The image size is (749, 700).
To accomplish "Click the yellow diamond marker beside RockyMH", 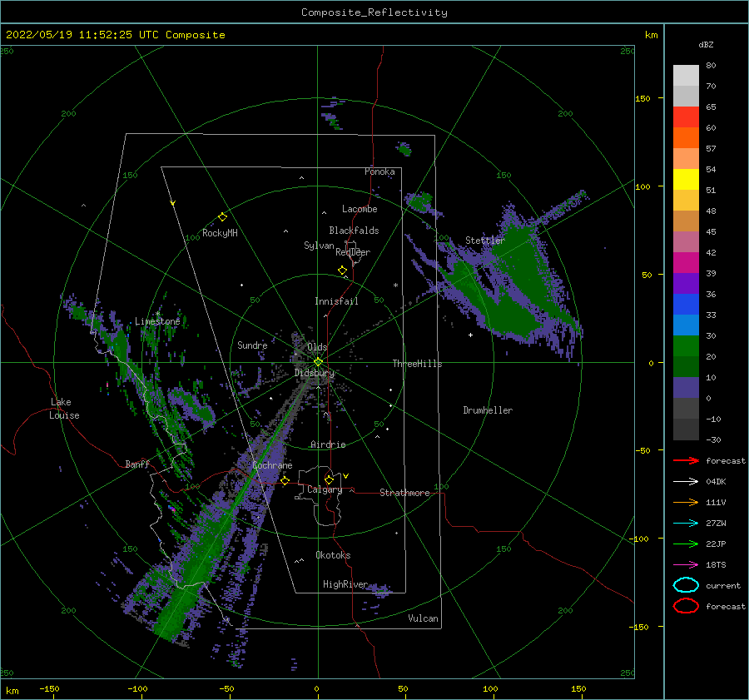I will pyautogui.click(x=222, y=217).
